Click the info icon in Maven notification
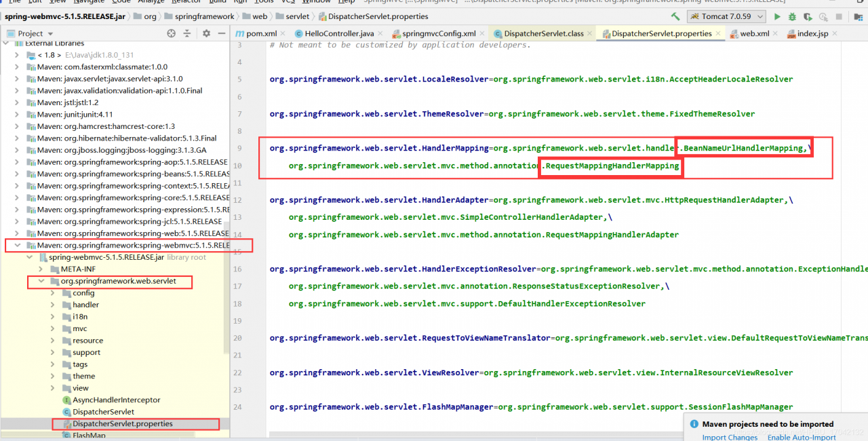The image size is (868, 441). [x=693, y=424]
